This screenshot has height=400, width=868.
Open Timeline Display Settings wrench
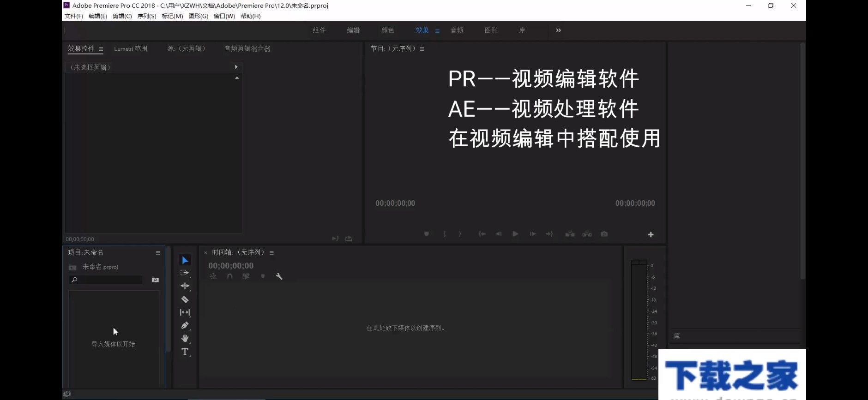tap(279, 276)
